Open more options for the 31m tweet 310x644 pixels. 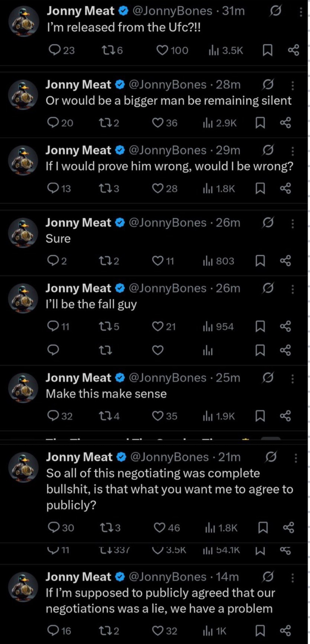click(301, 12)
